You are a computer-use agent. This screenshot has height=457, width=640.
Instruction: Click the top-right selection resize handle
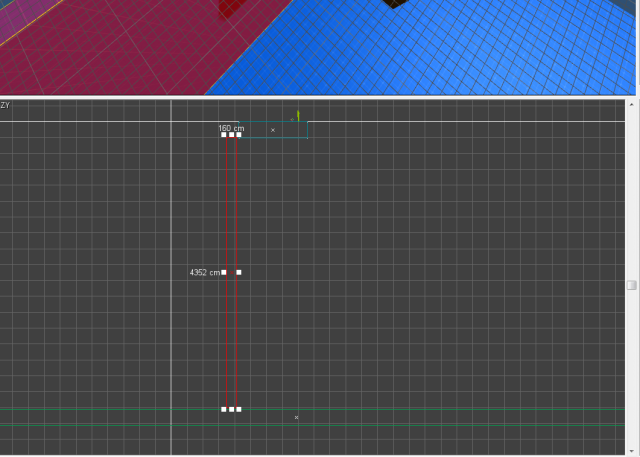239,135
